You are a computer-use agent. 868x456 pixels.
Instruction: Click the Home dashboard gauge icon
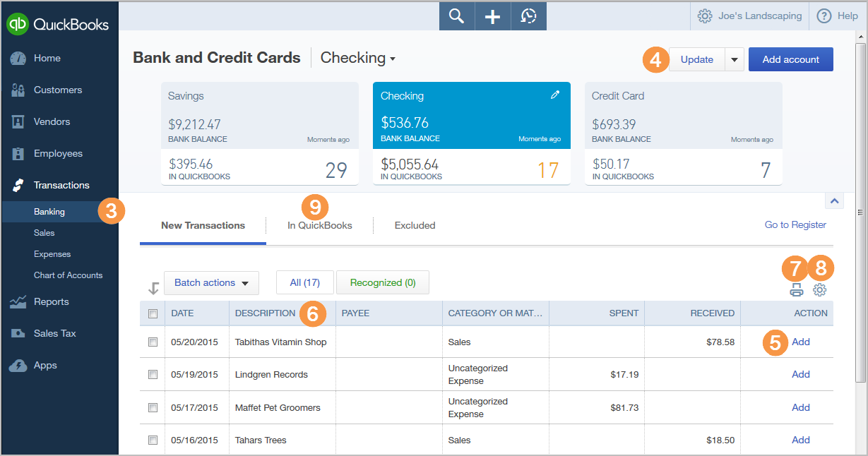(18, 59)
